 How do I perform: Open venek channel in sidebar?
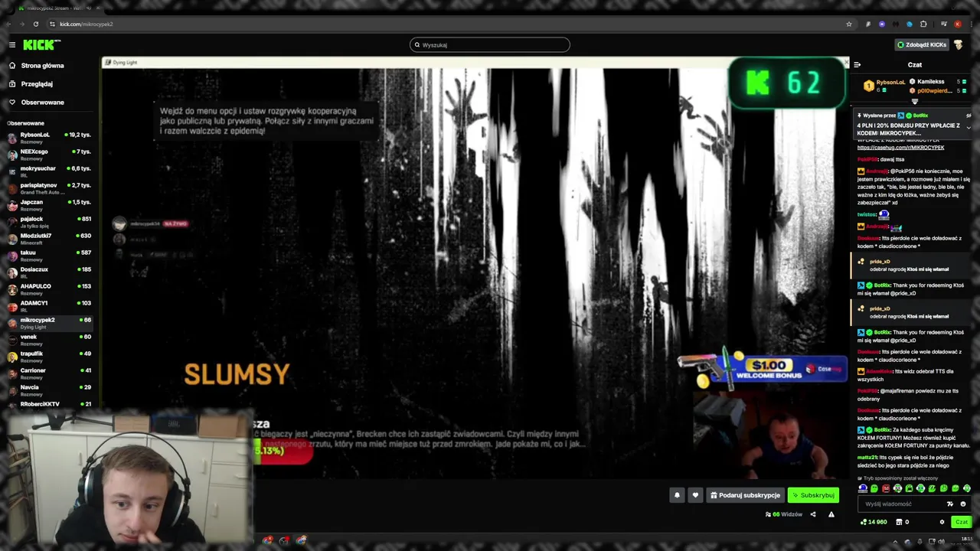pos(49,340)
